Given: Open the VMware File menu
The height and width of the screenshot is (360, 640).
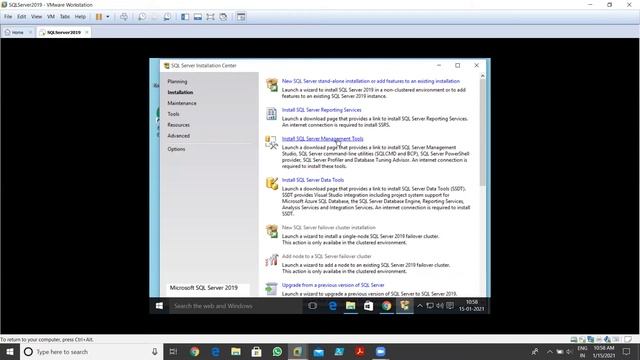Looking at the screenshot, I should click(x=8, y=17).
